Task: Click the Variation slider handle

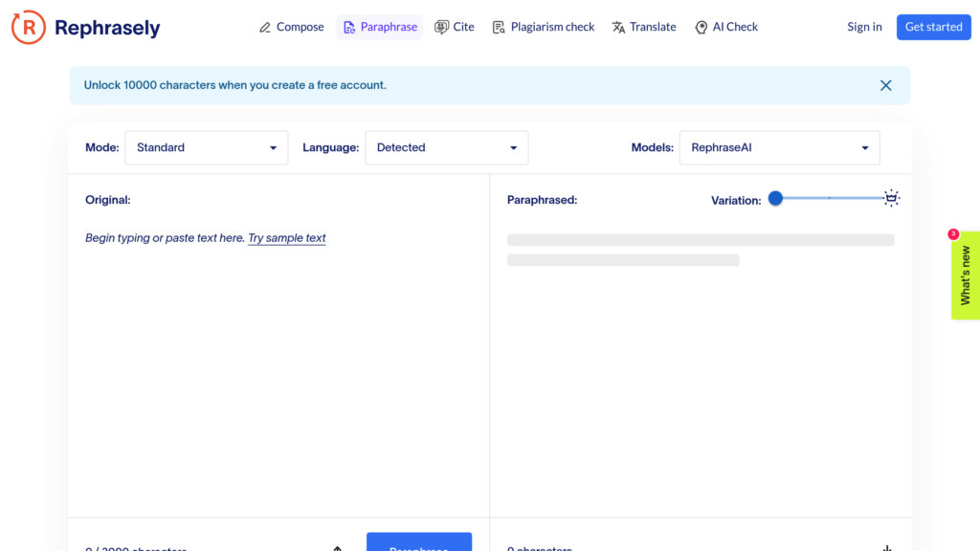Action: pyautogui.click(x=776, y=198)
